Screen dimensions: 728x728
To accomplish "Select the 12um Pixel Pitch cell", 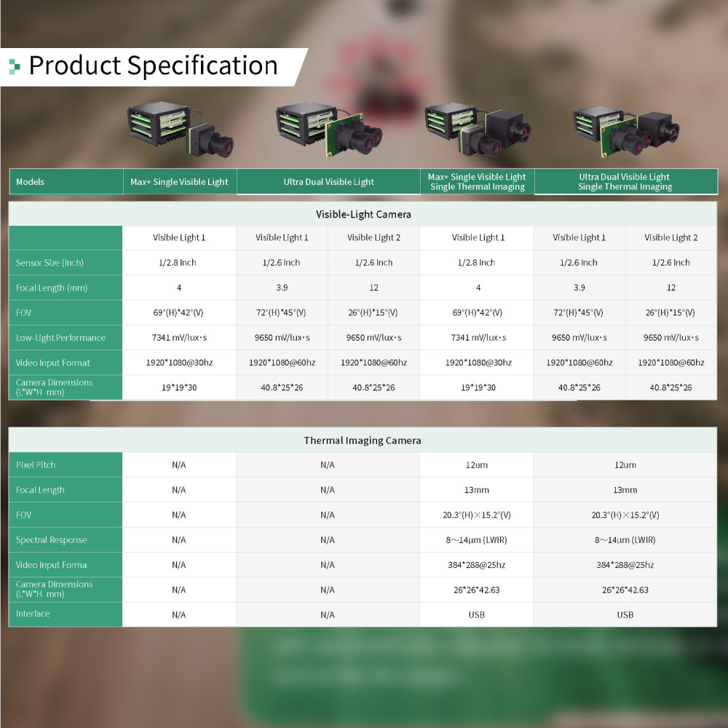I will [478, 464].
